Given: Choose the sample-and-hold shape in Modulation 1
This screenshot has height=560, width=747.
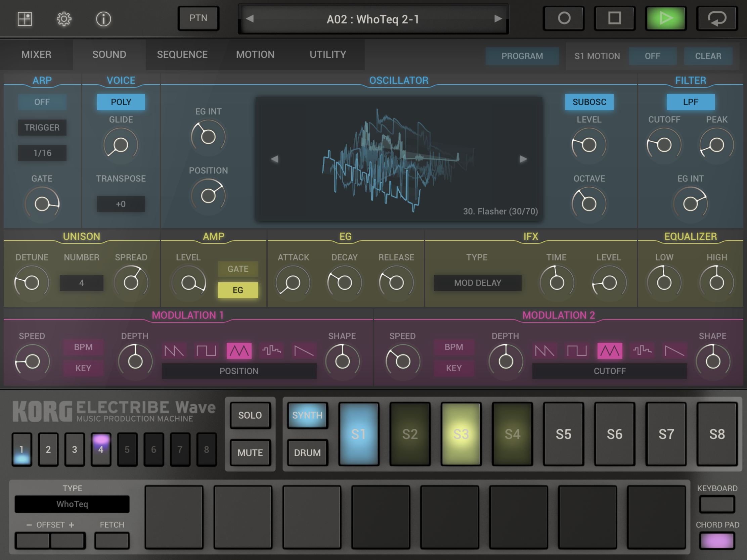Looking at the screenshot, I should pyautogui.click(x=271, y=351).
